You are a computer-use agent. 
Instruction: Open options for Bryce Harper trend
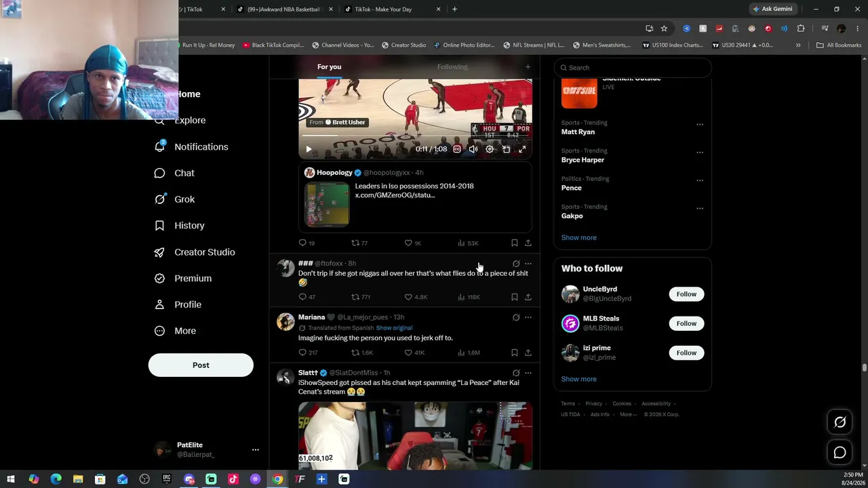700,152
